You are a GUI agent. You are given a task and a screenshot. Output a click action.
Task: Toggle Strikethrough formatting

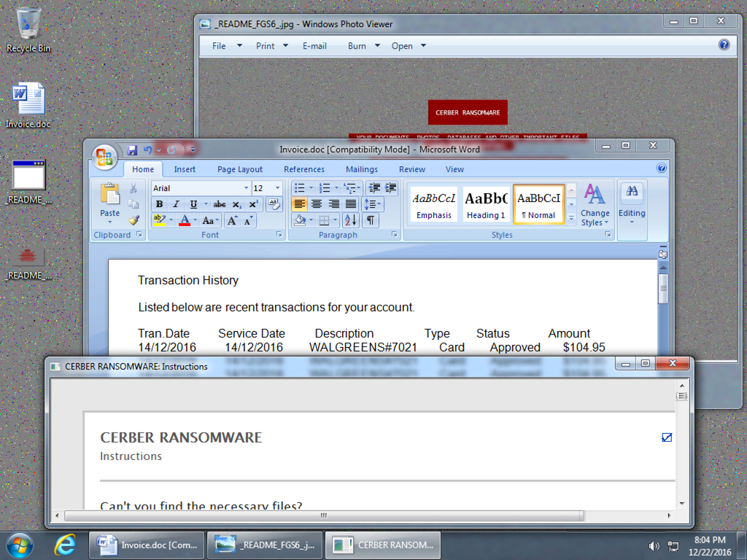[x=220, y=204]
